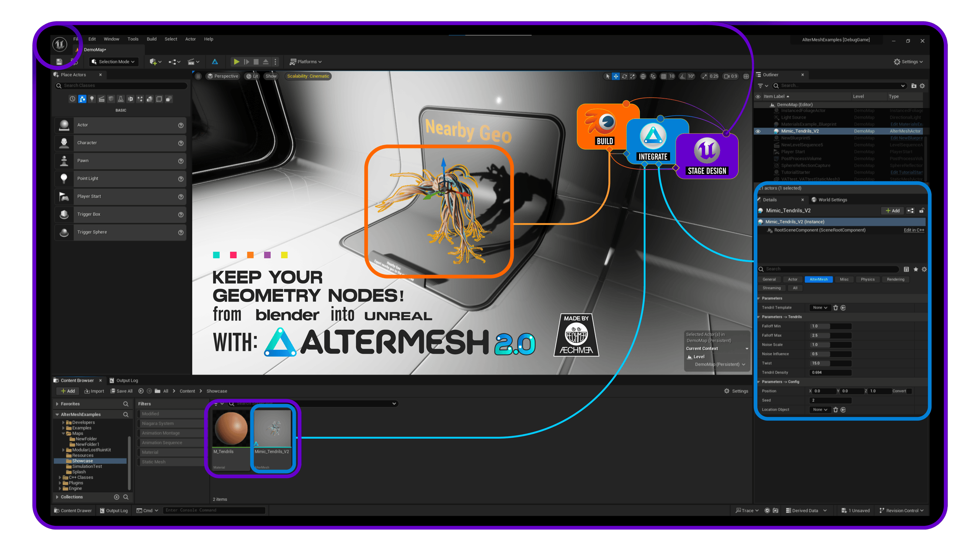Click Save All in Content Browser
Screen dimensions: 980x551
click(122, 391)
